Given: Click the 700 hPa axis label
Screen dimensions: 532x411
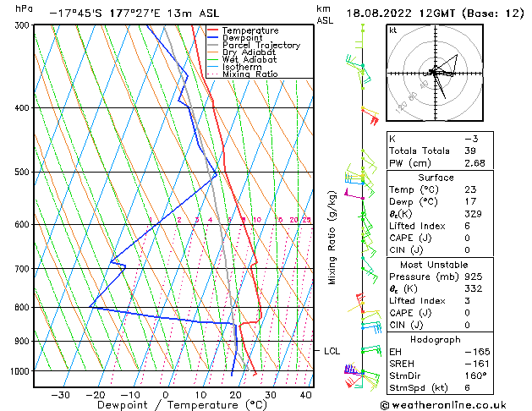Looking at the screenshot, I should [24, 269].
